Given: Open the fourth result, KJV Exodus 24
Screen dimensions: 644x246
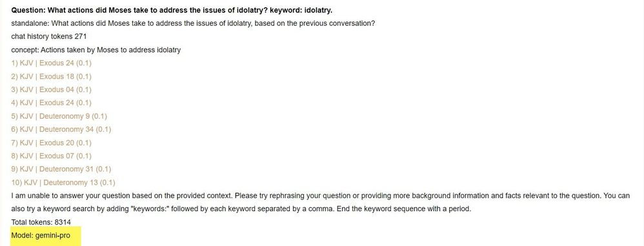Looking at the screenshot, I should click(52, 103).
